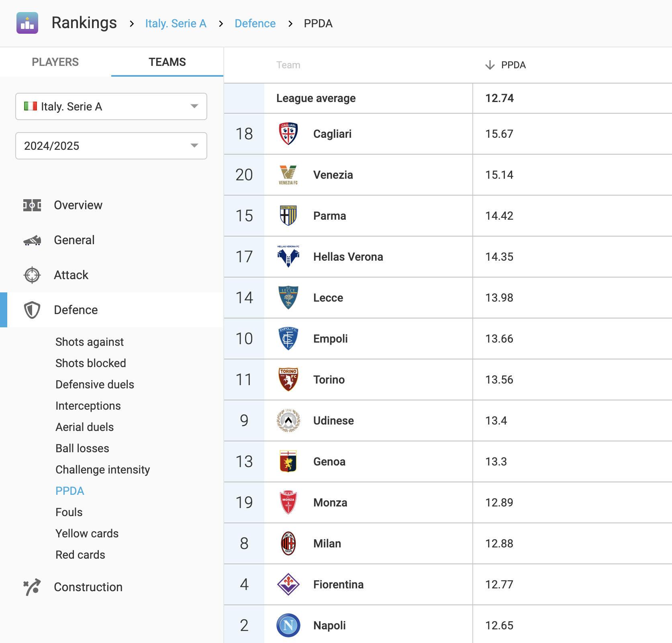Open the Defence breadcrumb link

pos(255,24)
